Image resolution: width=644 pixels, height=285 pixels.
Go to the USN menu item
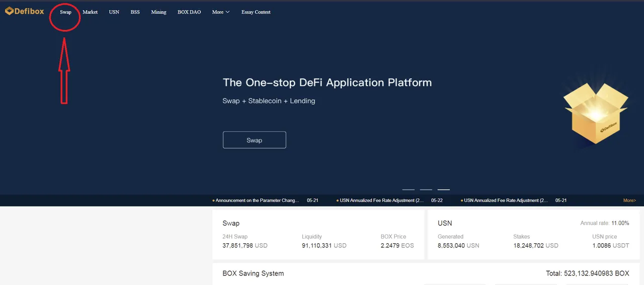click(114, 12)
